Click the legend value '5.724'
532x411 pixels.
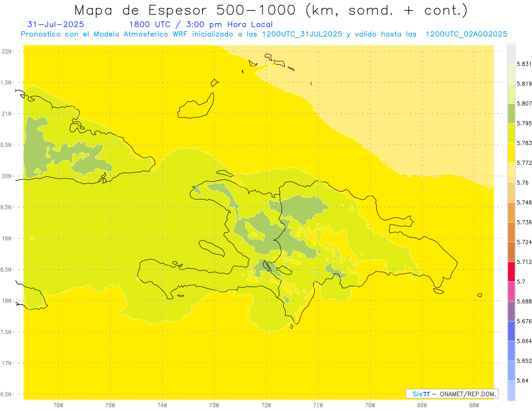pyautogui.click(x=524, y=242)
